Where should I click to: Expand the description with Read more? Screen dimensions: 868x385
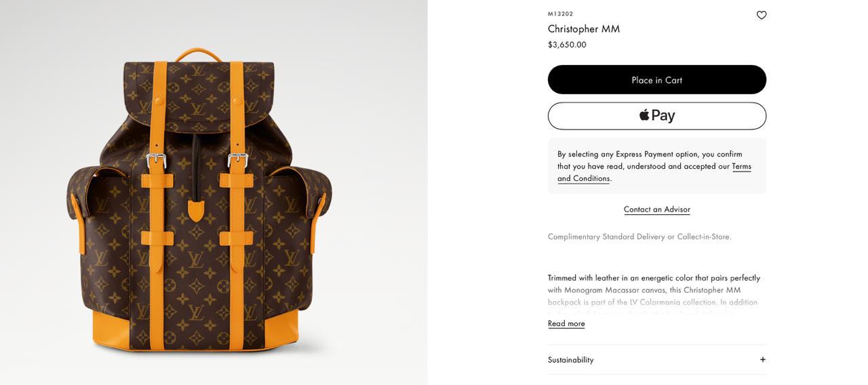tap(566, 324)
